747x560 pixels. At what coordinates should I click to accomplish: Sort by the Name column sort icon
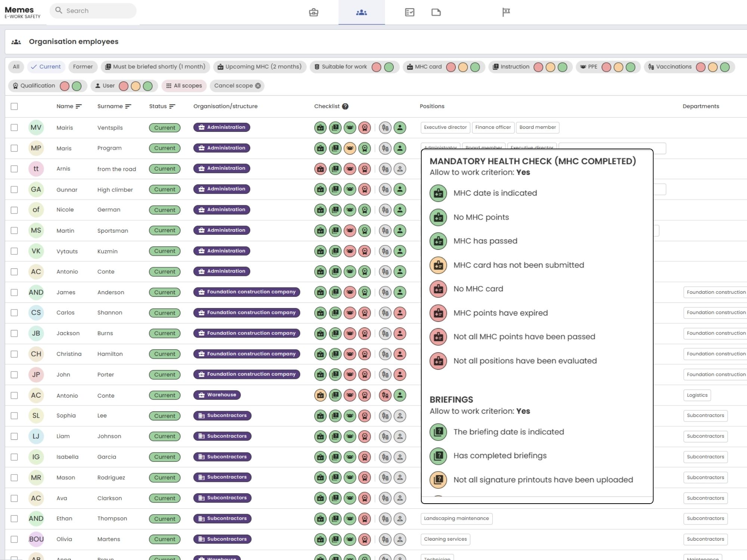78,106
